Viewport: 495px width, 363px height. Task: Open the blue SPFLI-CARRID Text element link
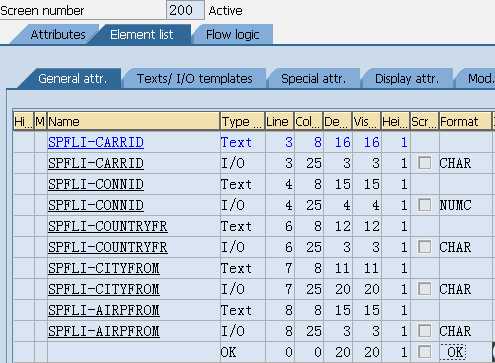[96, 142]
